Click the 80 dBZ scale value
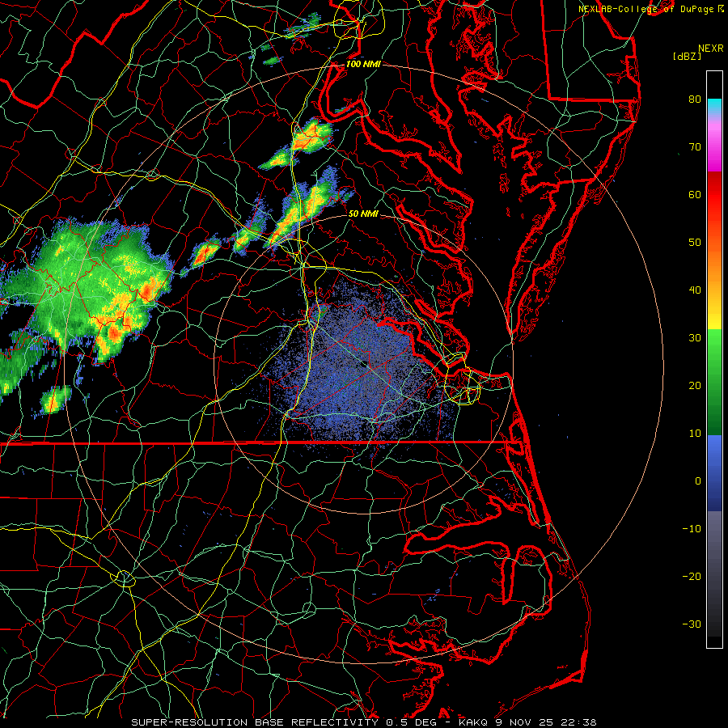 tap(695, 99)
